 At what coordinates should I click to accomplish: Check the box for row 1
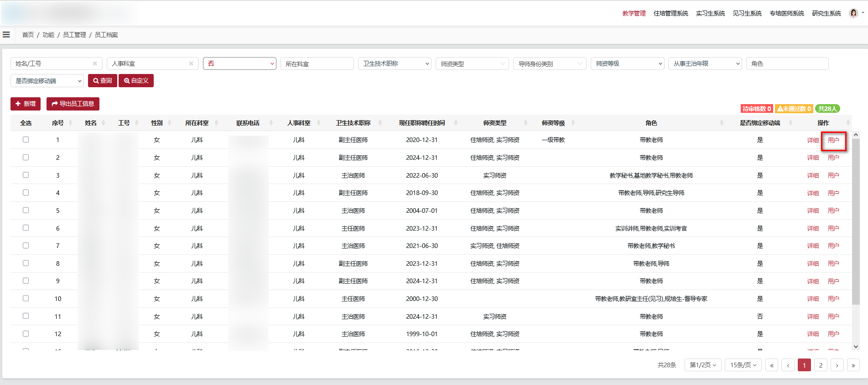coord(26,140)
